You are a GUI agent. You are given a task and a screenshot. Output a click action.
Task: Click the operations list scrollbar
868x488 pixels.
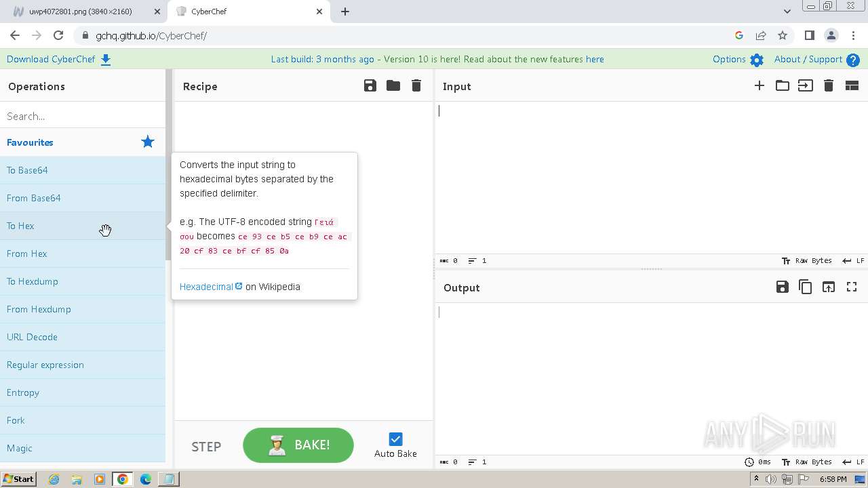pyautogui.click(x=169, y=165)
